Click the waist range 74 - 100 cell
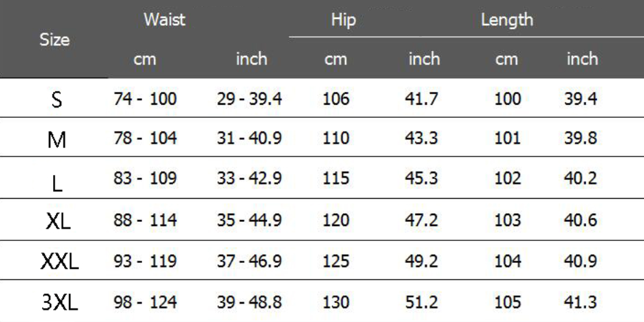This screenshot has width=644, height=322. pos(144,99)
